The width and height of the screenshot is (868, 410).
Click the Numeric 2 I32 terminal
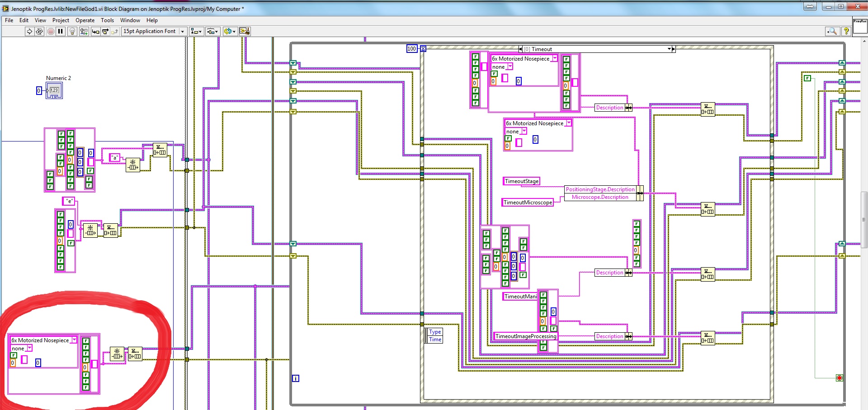click(54, 90)
